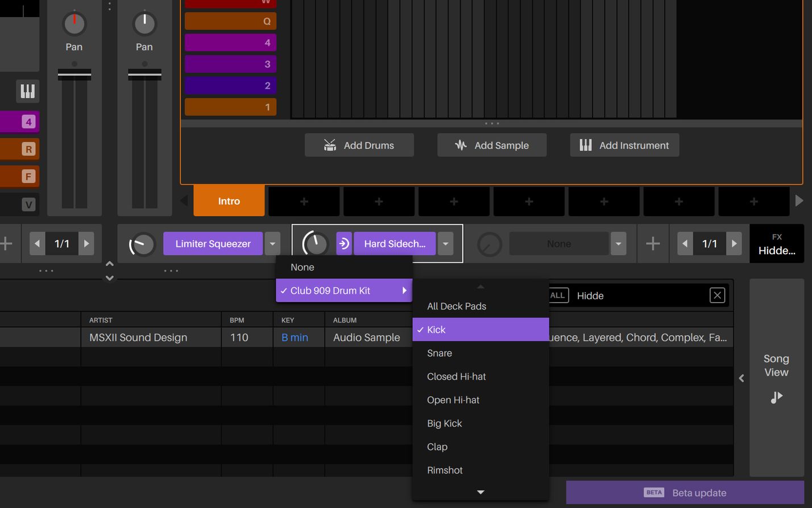Click the musical note icon under Song View

tap(776, 397)
